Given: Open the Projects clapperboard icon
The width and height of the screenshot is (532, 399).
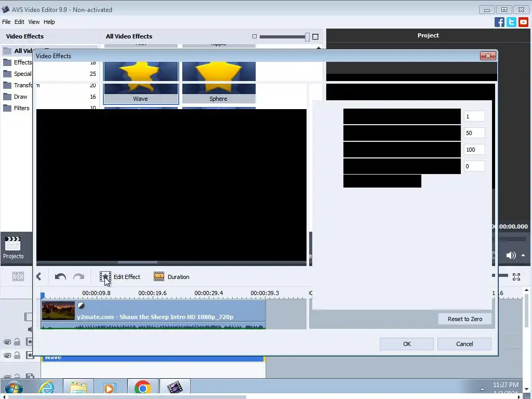Looking at the screenshot, I should pos(13,243).
